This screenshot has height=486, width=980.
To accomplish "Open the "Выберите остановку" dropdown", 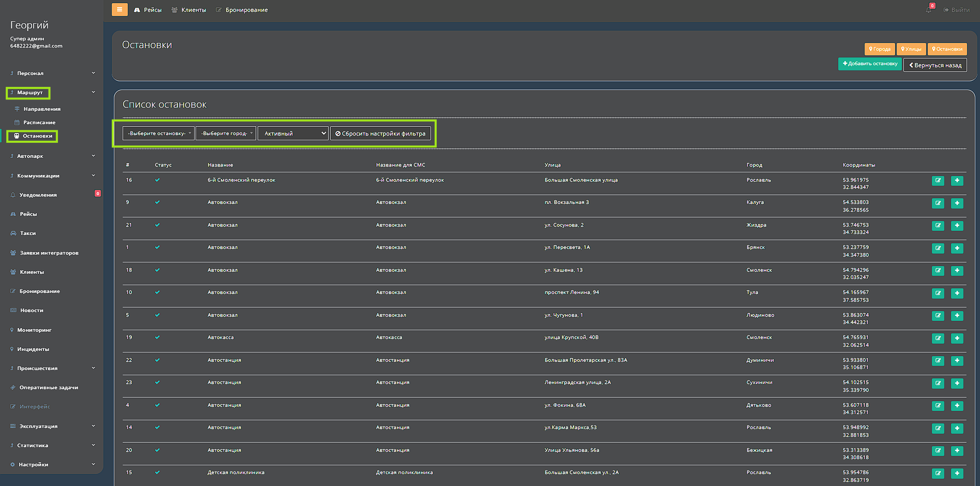I will 158,134.
